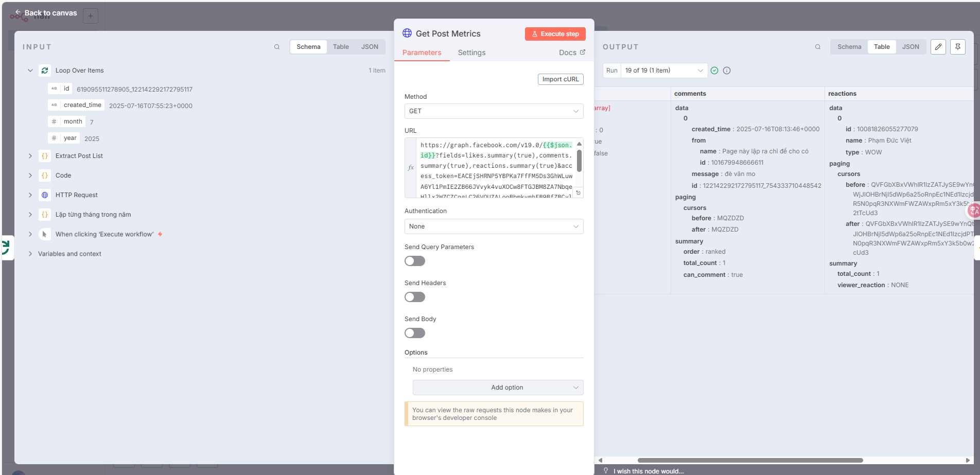Click the green run success check icon
Screen dimensions: 980x475
pyautogui.click(x=714, y=71)
